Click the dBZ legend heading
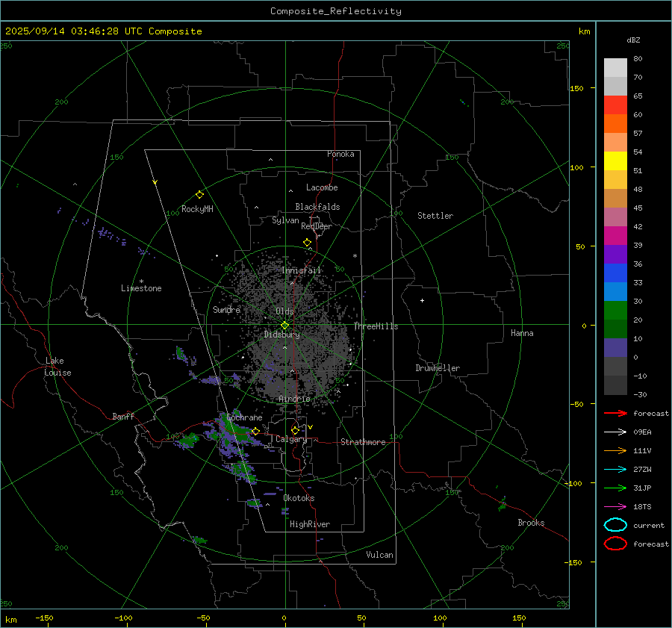This screenshot has height=628, width=672. coord(633,40)
